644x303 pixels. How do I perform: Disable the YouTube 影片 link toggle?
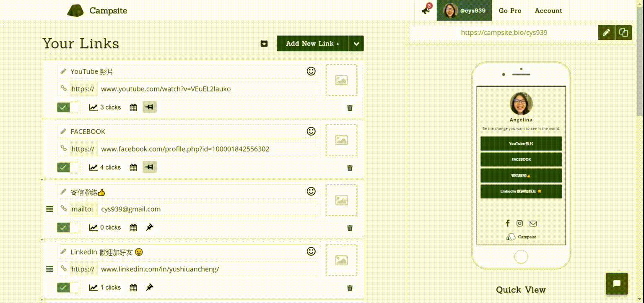coord(68,107)
